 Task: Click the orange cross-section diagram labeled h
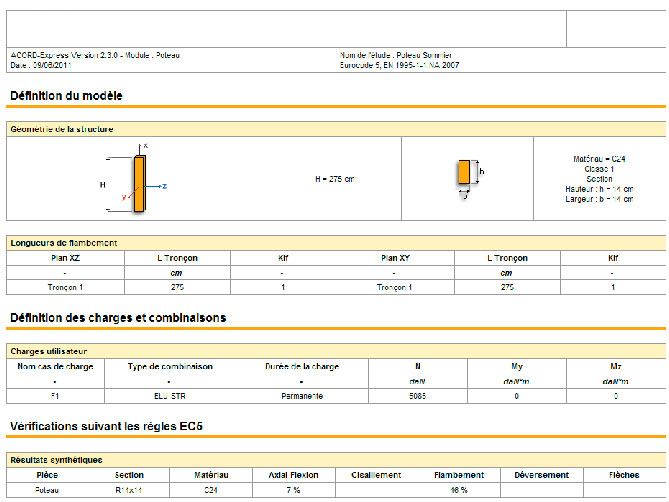470,178
